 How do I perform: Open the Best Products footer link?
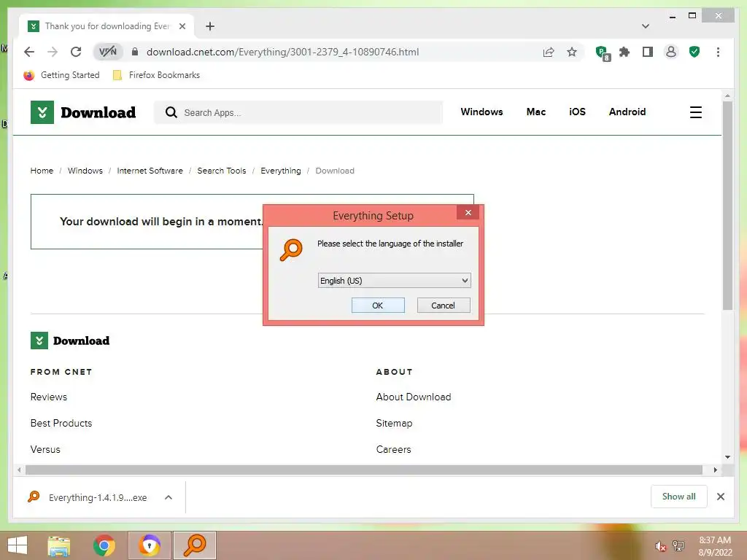[x=61, y=423]
